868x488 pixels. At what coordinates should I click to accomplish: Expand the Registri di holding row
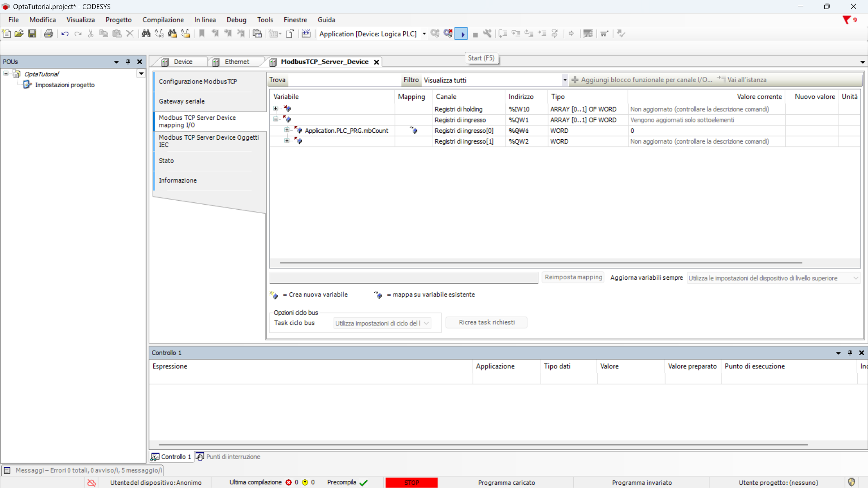pyautogui.click(x=276, y=109)
